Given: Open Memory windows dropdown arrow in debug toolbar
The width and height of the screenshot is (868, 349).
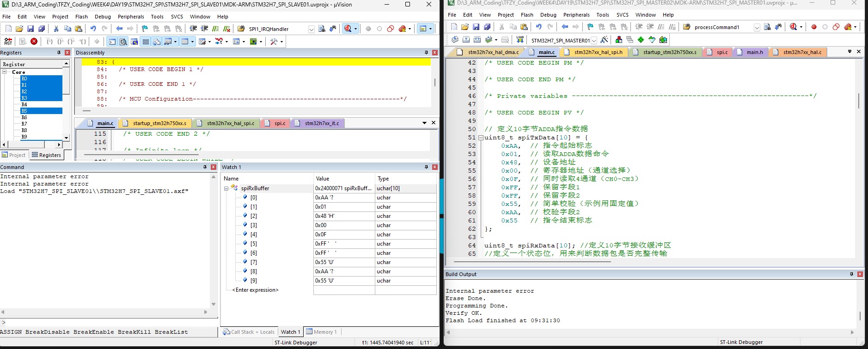Looking at the screenshot, I should click(x=193, y=42).
